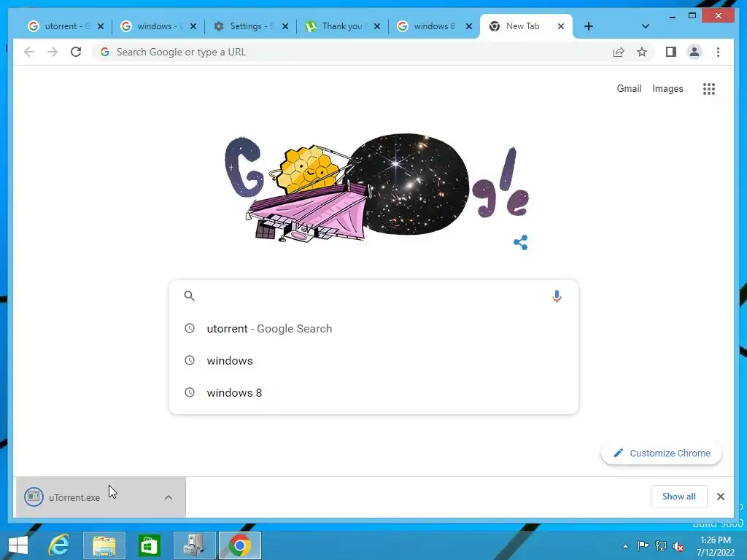Share the Google Doodle
Screen dimensions: 747x560
[521, 242]
